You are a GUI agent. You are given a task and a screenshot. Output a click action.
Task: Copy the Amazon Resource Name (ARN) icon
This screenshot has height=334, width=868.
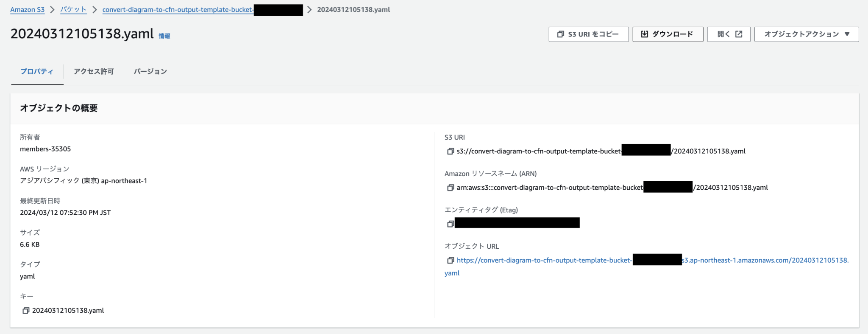[450, 188]
